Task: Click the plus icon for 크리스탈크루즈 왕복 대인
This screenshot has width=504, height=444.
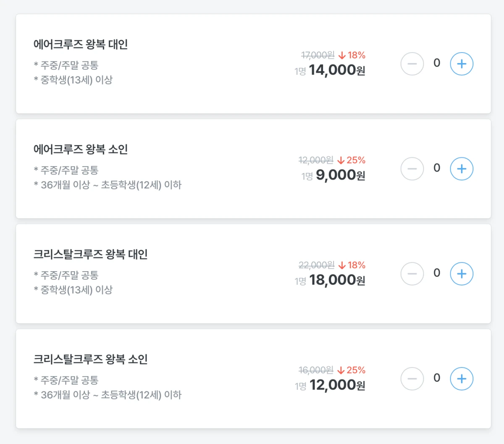Action: 461,274
